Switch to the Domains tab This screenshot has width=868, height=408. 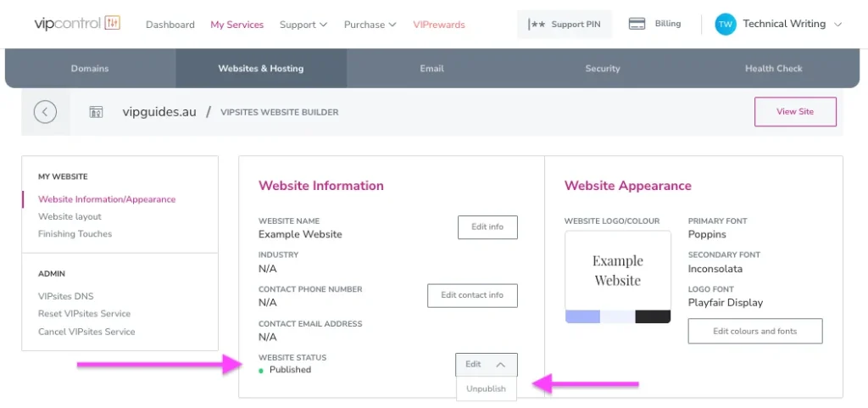point(90,69)
